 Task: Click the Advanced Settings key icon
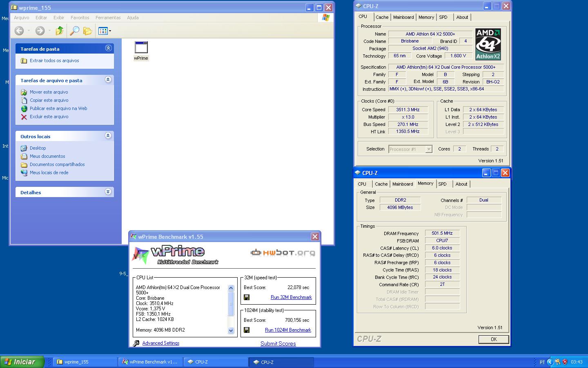(x=136, y=343)
